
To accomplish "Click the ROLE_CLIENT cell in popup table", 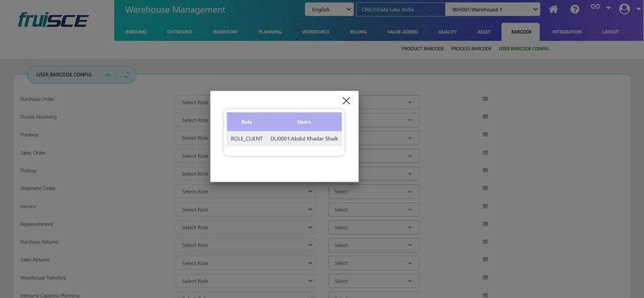I will tap(246, 139).
